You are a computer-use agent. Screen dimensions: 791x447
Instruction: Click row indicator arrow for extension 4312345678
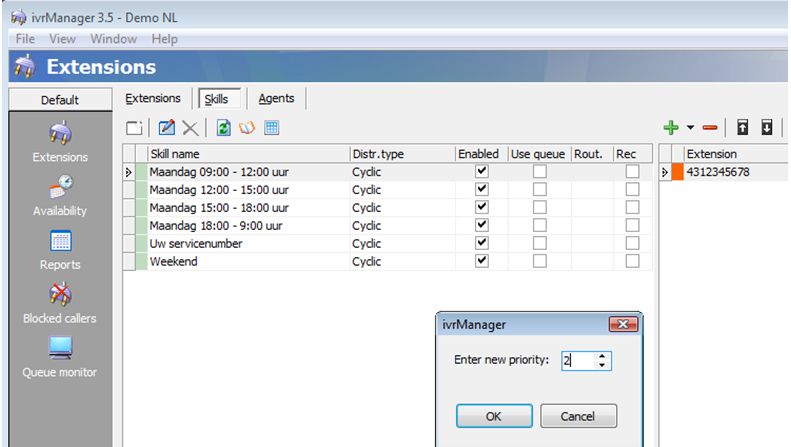(665, 172)
